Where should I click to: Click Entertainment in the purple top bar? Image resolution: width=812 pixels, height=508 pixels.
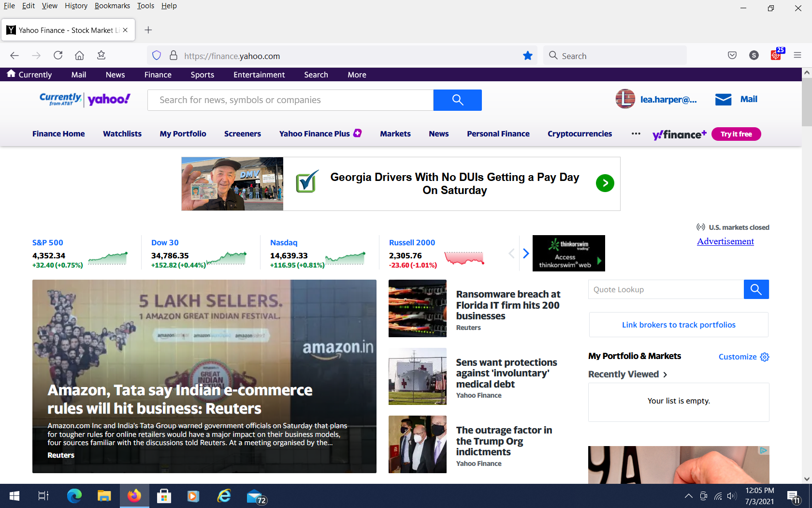point(259,75)
